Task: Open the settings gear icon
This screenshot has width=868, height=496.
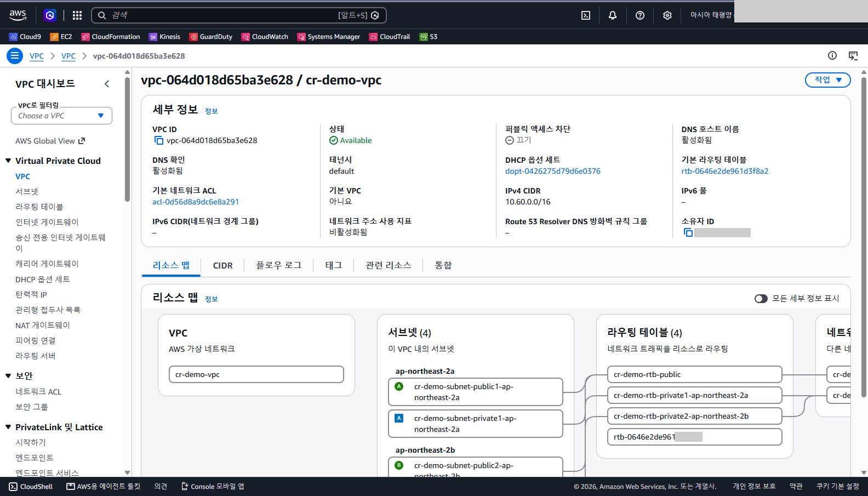Action: tap(667, 15)
